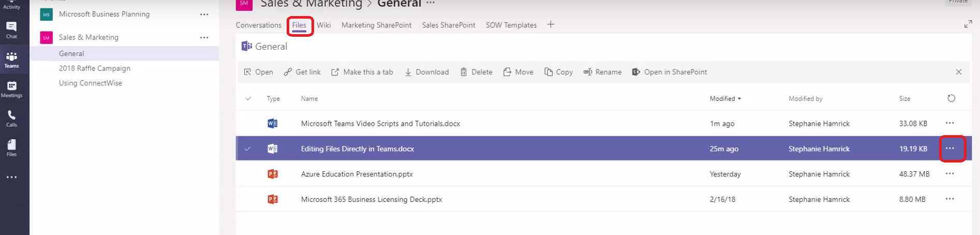
Task: Click the Microsoft Business Planning team avatar
Action: point(47,14)
